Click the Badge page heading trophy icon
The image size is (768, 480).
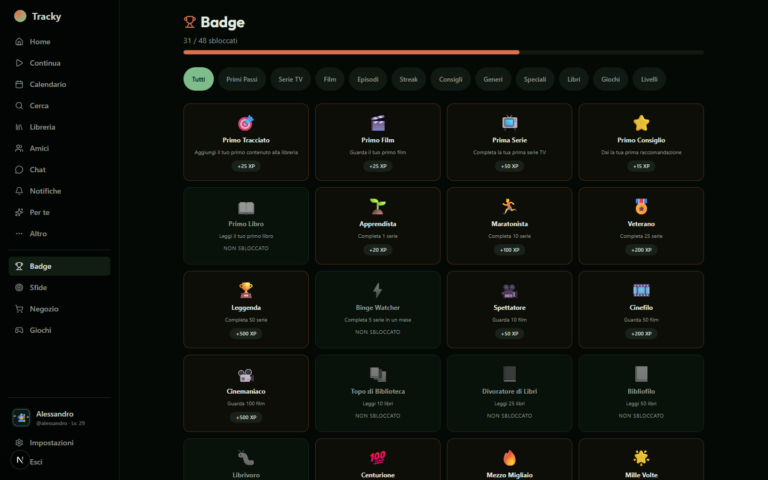[190, 22]
